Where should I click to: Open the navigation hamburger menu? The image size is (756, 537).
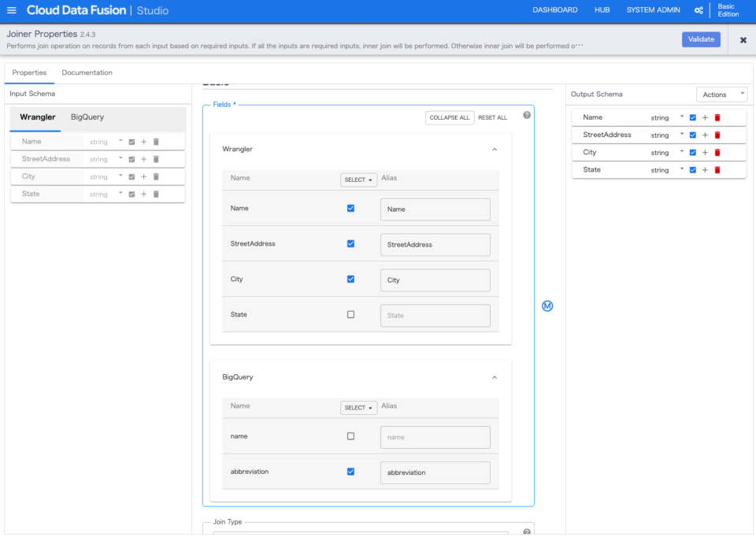tap(11, 10)
